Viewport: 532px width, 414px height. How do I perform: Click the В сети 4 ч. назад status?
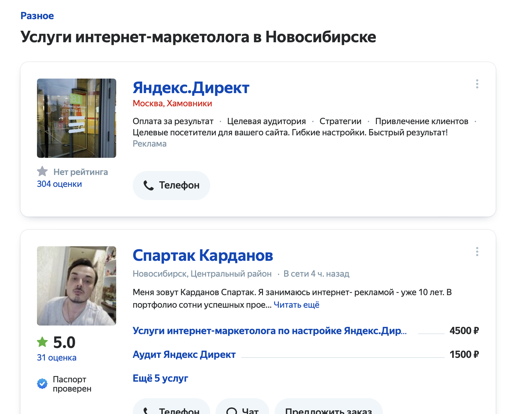pyautogui.click(x=316, y=274)
